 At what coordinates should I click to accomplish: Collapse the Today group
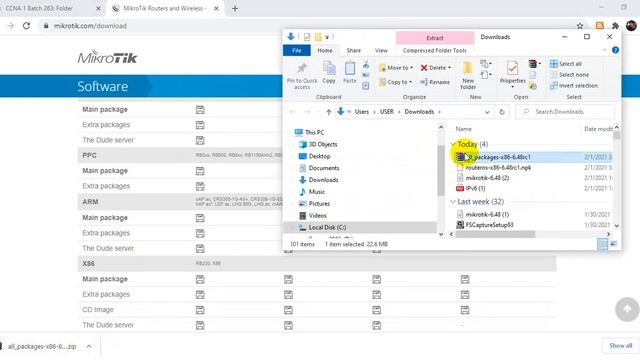pyautogui.click(x=453, y=144)
